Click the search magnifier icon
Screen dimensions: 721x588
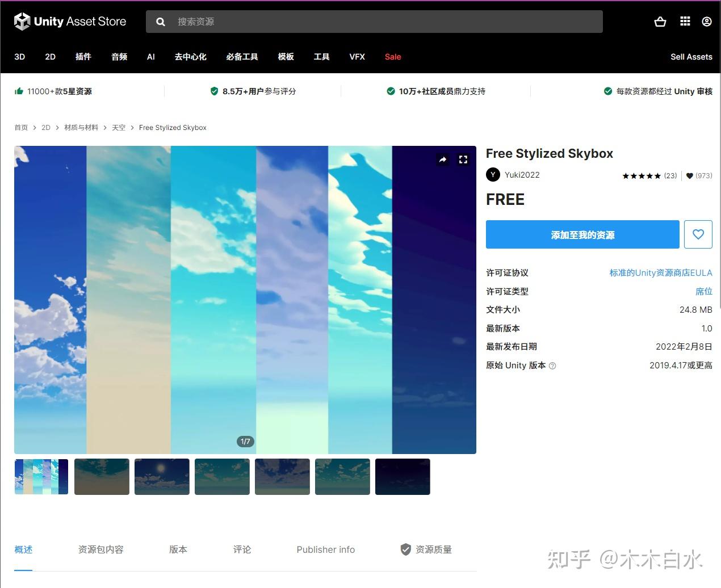[160, 21]
